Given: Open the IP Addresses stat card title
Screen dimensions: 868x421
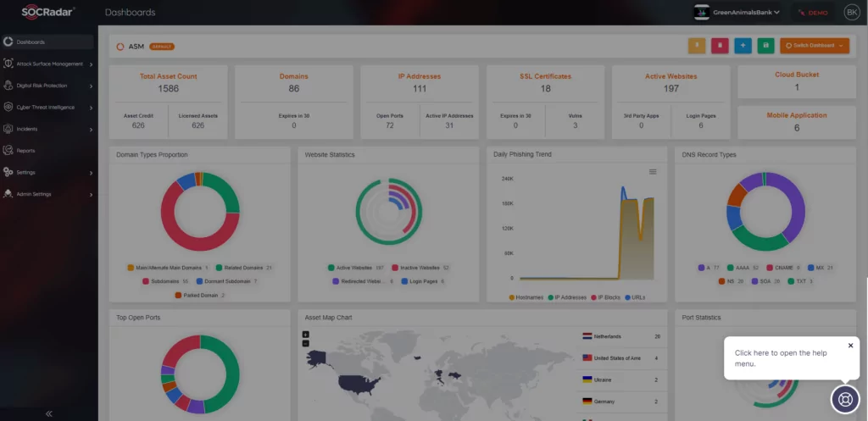Looking at the screenshot, I should [420, 76].
